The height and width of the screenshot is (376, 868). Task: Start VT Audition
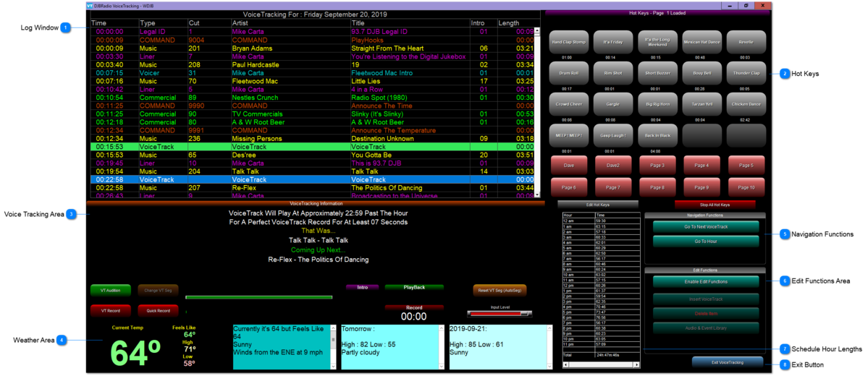(111, 290)
